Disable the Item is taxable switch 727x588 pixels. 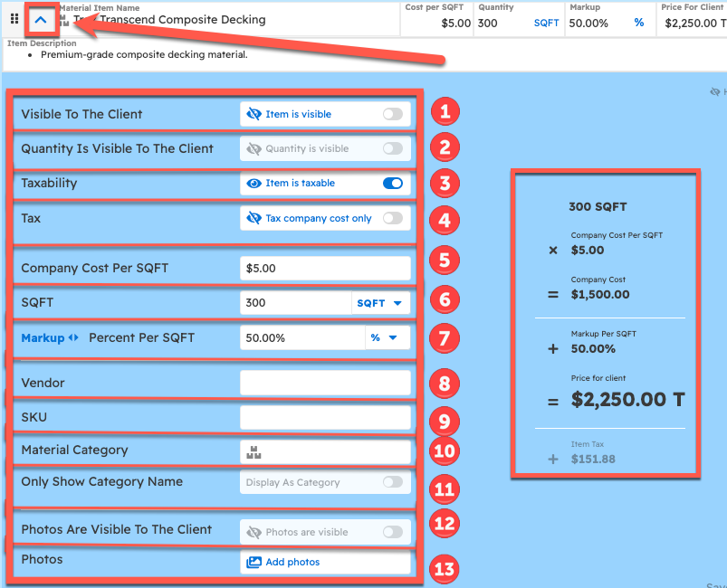392,184
